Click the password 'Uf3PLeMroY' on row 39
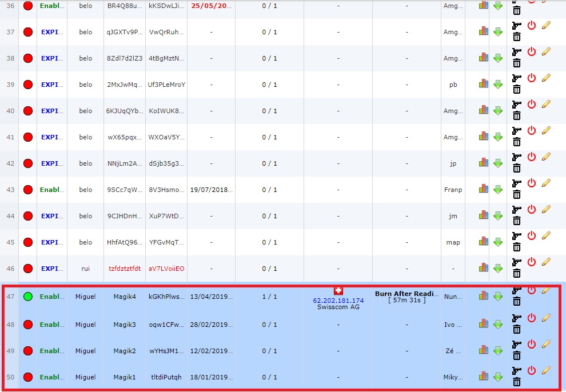 pos(166,85)
